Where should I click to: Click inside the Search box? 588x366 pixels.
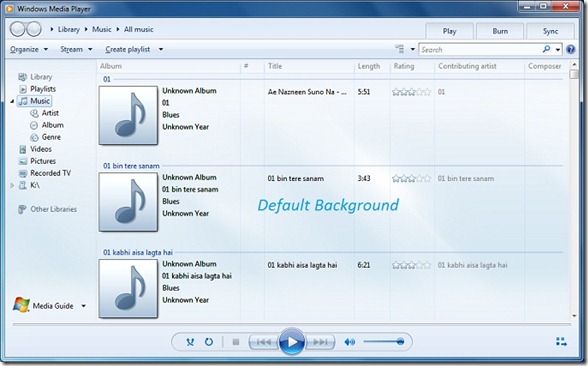[480, 50]
